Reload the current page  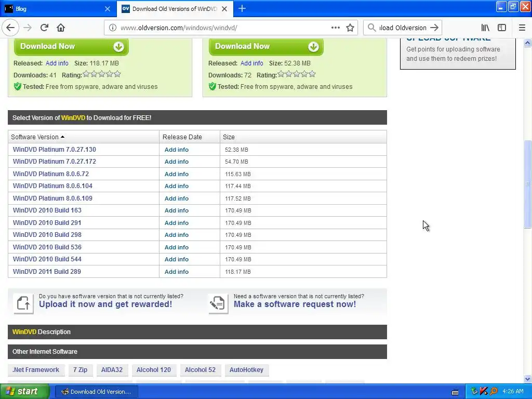pyautogui.click(x=44, y=28)
